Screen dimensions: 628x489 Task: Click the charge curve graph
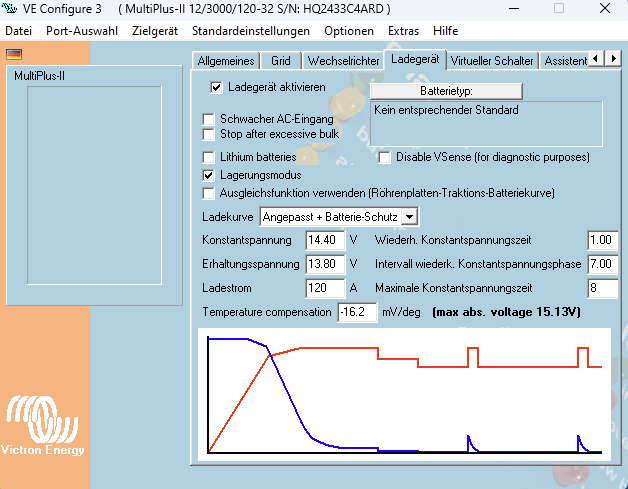(x=405, y=394)
